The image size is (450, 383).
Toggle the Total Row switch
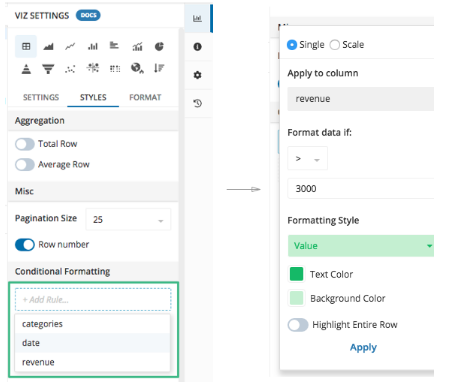coord(25,144)
